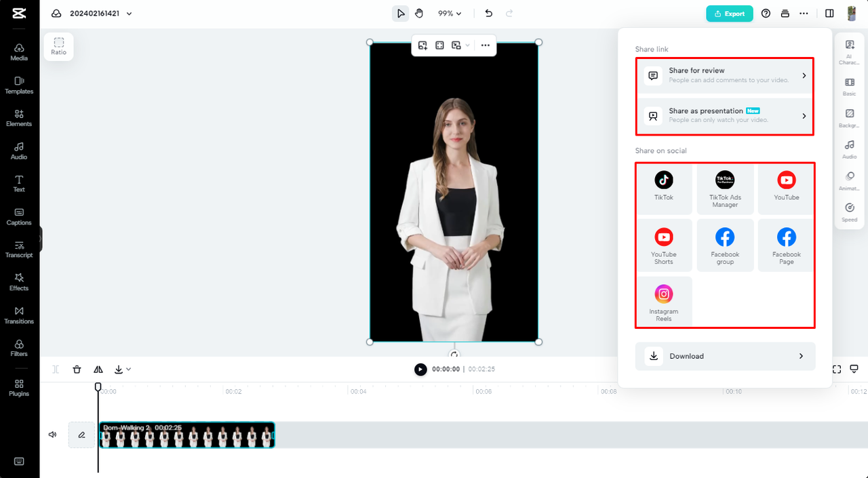Click the Export button
The width and height of the screenshot is (868, 478).
tap(729, 13)
